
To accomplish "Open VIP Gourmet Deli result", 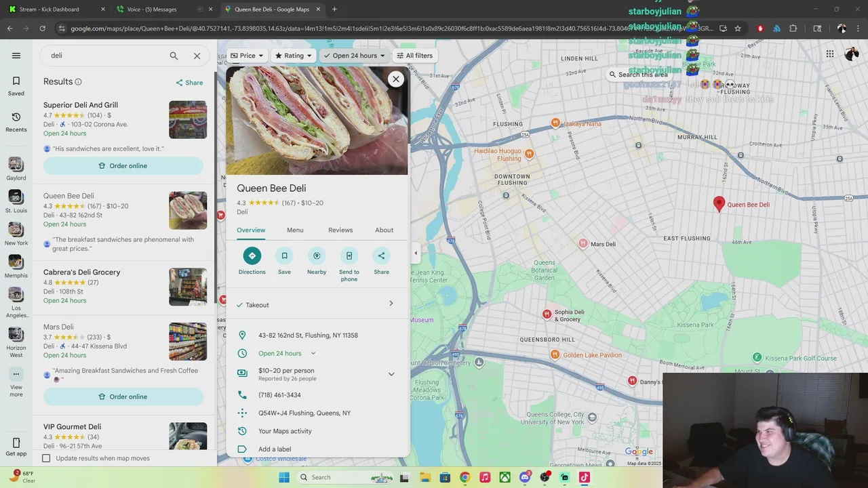I will [125, 434].
